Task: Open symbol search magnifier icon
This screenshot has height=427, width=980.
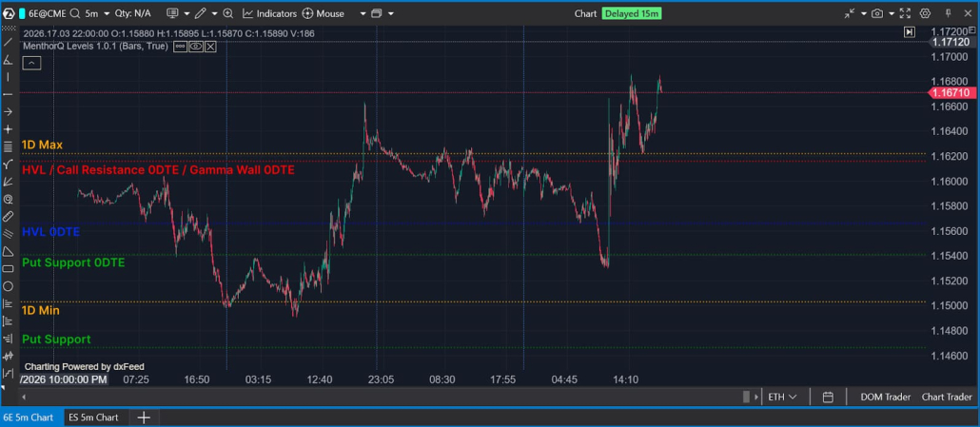Action: point(75,13)
